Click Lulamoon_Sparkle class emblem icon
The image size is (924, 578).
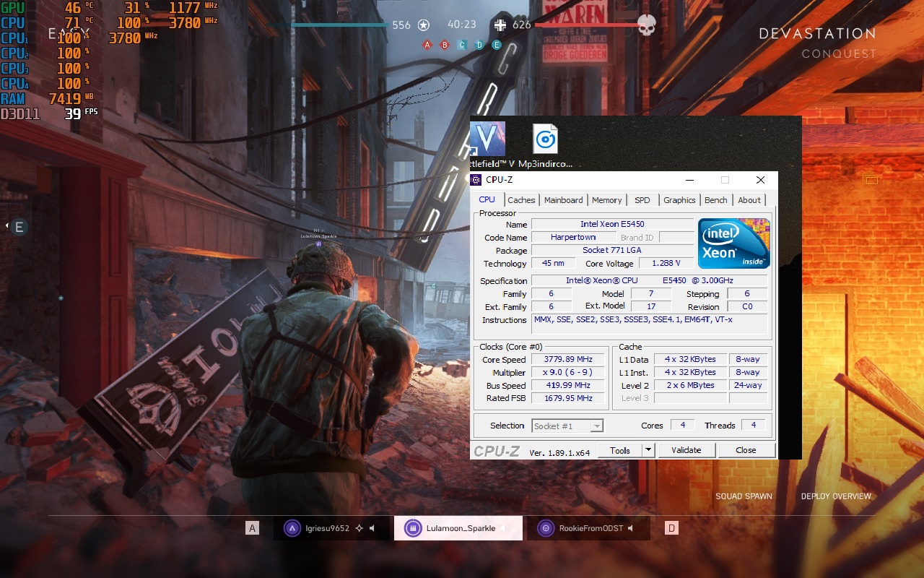pos(412,528)
